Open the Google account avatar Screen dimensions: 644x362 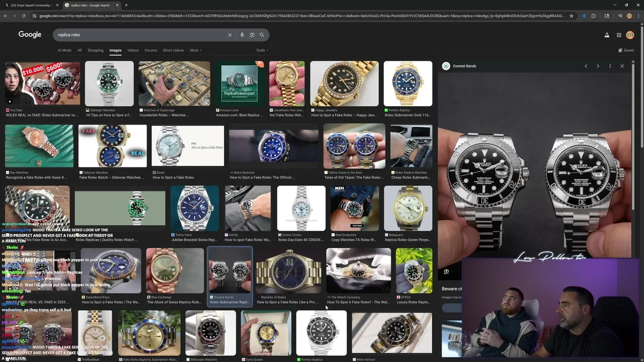tap(630, 35)
